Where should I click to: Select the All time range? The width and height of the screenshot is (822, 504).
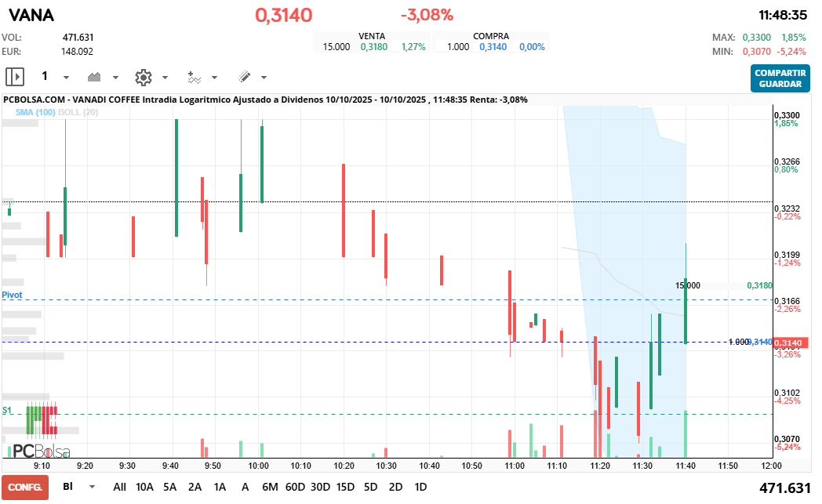[119, 487]
